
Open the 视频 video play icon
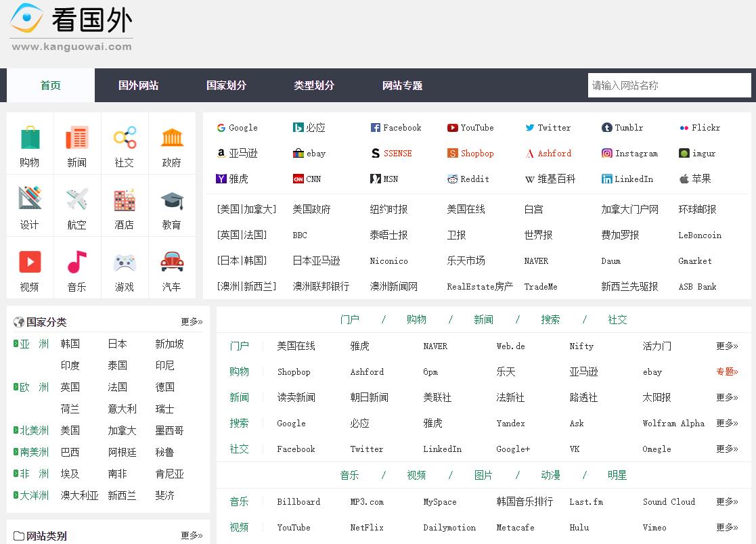pos(30,262)
